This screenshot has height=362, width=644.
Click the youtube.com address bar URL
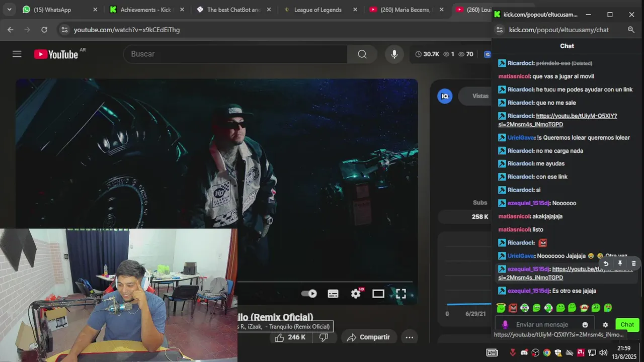coord(127,30)
